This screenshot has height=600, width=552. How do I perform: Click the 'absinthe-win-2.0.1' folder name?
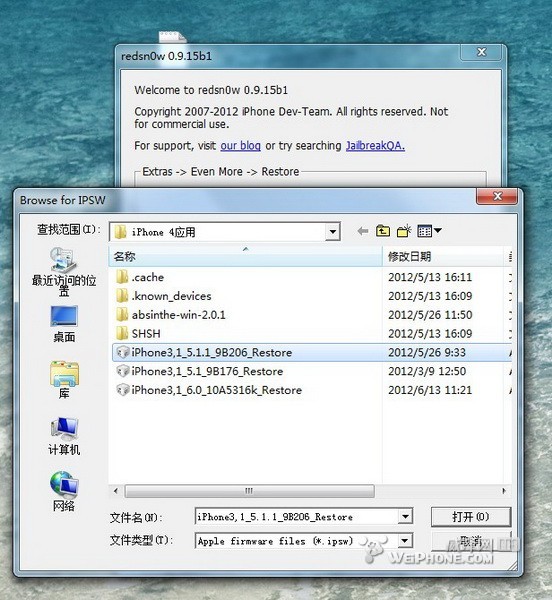[x=179, y=315]
